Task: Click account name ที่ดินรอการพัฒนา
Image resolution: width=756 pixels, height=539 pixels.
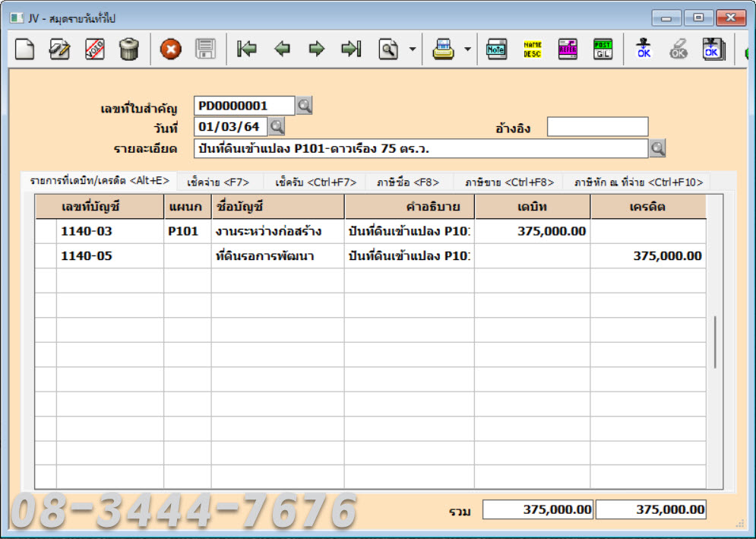Action: (278, 255)
